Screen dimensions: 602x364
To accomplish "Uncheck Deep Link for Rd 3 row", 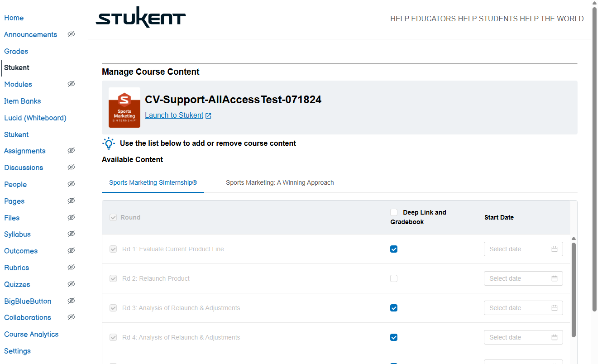I will (394, 308).
